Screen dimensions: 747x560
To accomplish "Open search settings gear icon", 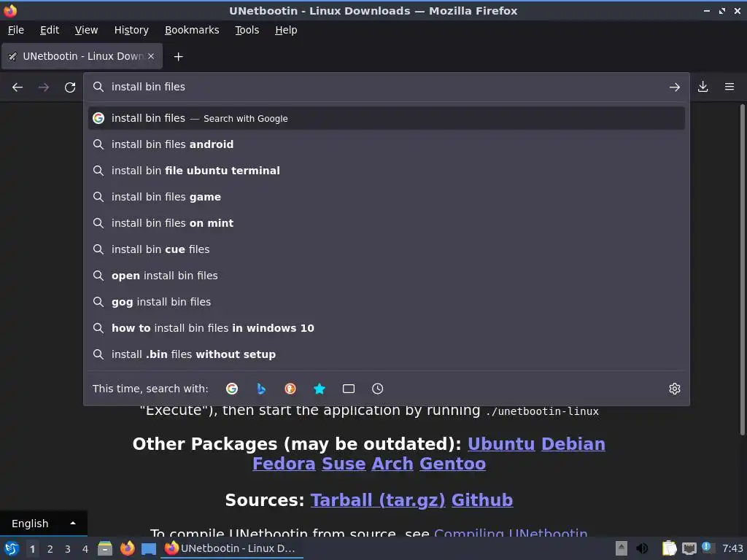I will 675,389.
